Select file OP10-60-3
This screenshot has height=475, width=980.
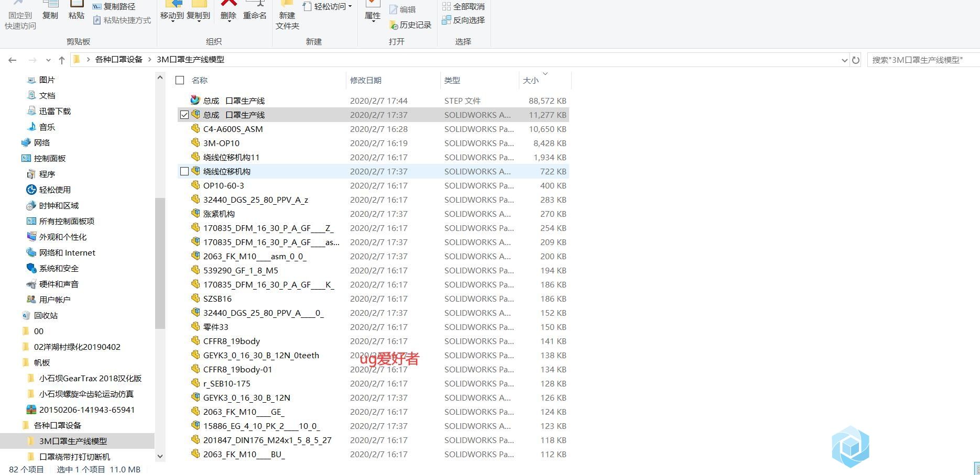point(224,185)
